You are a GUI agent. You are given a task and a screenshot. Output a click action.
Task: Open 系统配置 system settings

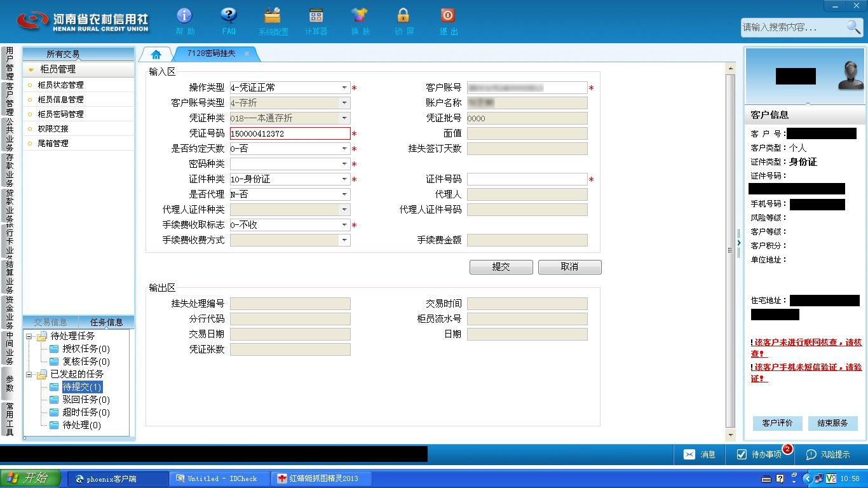coord(273,21)
